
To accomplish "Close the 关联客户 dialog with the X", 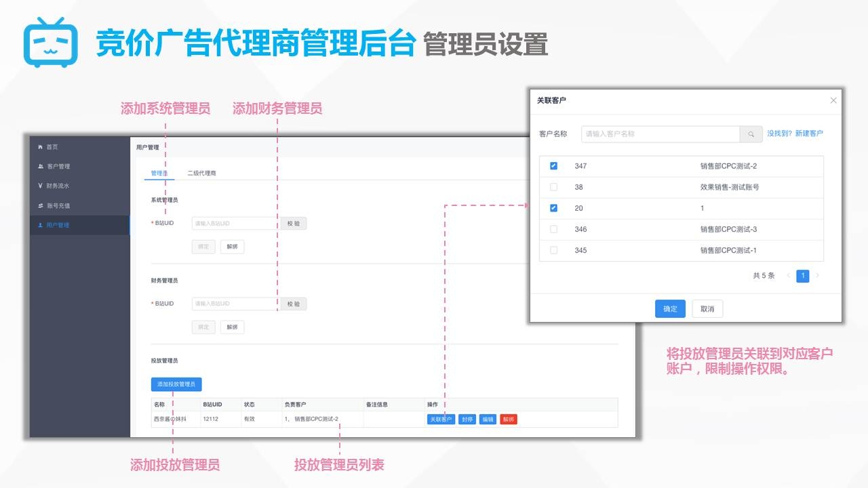I will tap(833, 100).
